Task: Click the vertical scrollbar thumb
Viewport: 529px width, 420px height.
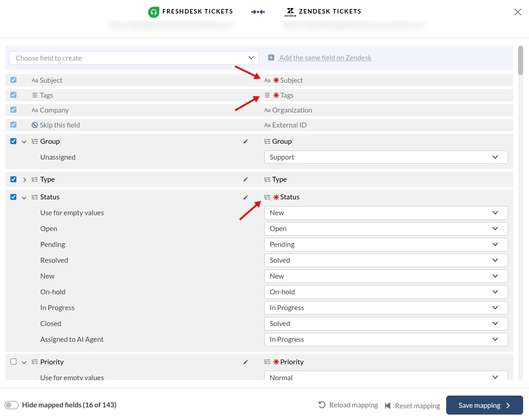Action: click(520, 60)
